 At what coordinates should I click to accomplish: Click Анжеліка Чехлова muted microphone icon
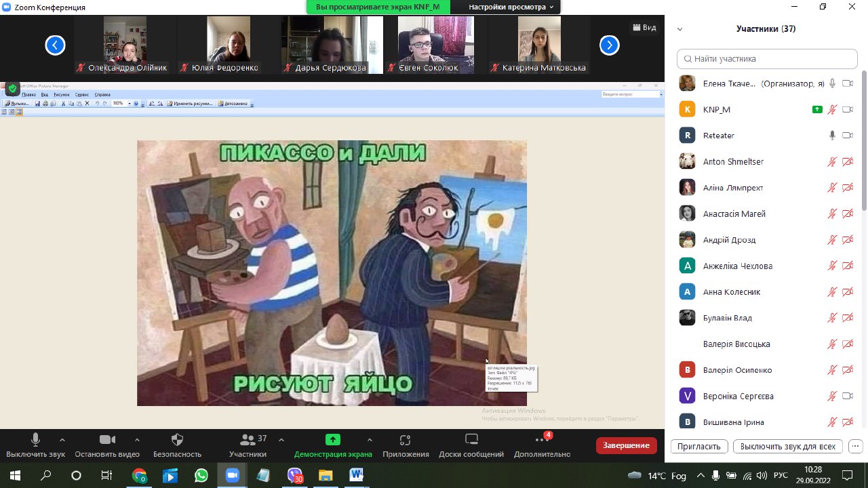tap(832, 266)
